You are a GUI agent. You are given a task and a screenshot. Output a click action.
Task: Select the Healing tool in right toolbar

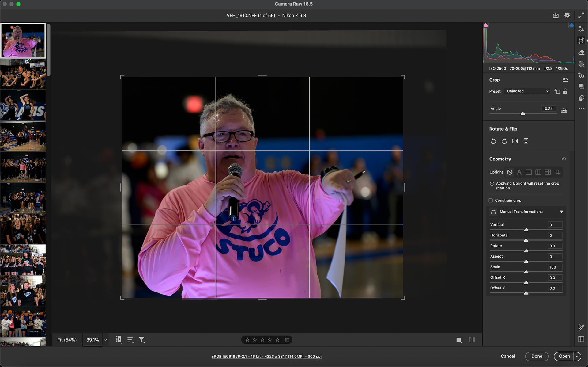point(581,52)
